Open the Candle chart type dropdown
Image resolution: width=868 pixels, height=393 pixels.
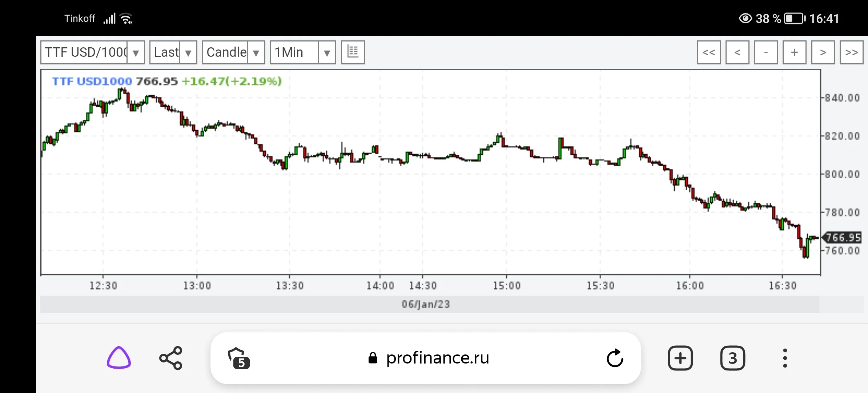point(233,52)
